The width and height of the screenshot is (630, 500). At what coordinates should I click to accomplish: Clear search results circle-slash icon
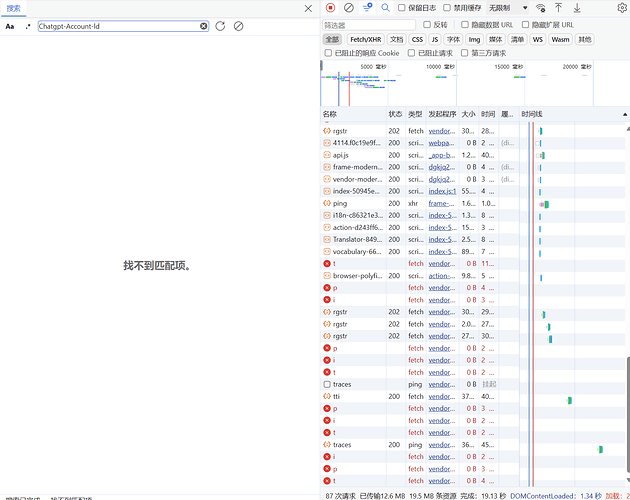[238, 26]
